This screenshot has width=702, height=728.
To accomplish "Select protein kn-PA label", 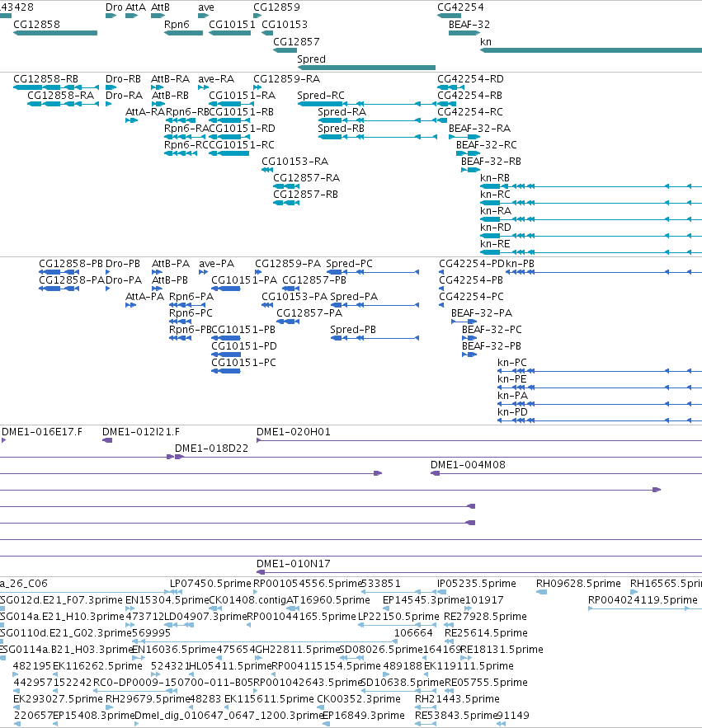I will (513, 396).
